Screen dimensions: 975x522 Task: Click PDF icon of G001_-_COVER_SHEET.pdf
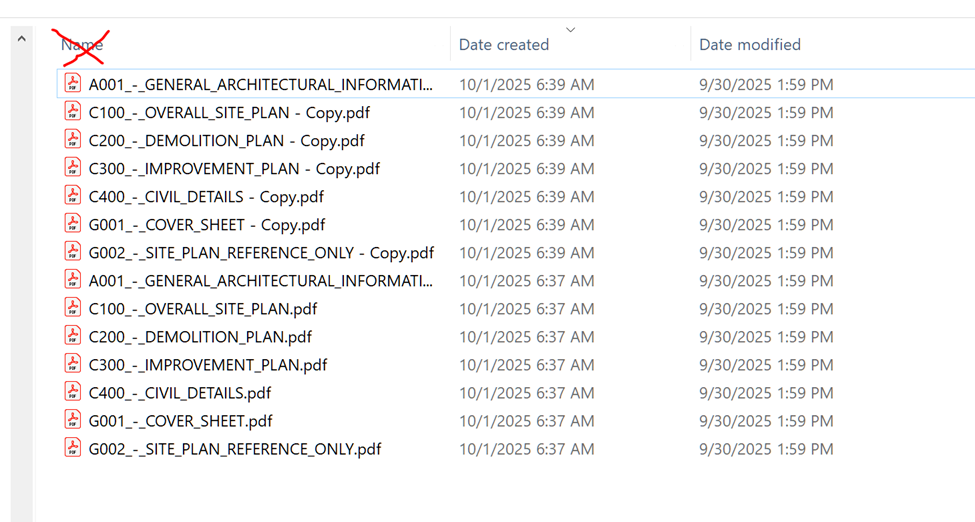(x=73, y=420)
